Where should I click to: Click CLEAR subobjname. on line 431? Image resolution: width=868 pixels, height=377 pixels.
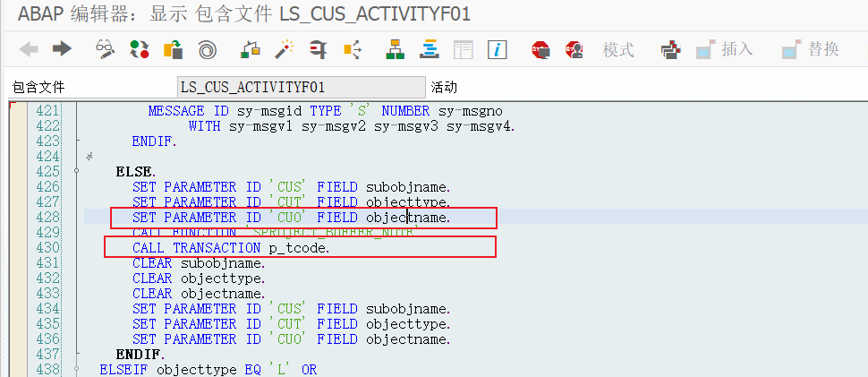click(199, 263)
